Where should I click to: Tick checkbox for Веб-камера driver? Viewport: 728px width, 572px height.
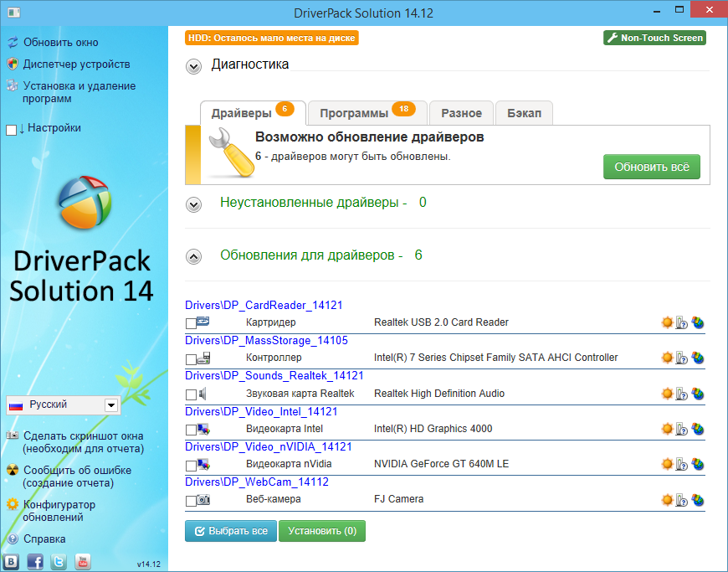tap(190, 501)
